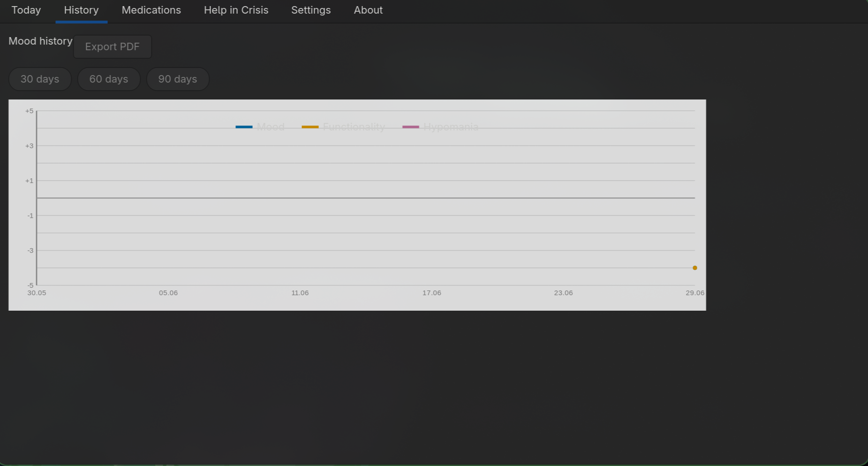The height and width of the screenshot is (466, 868).
Task: Click the 23.06 date axis label
Action: tap(563, 293)
